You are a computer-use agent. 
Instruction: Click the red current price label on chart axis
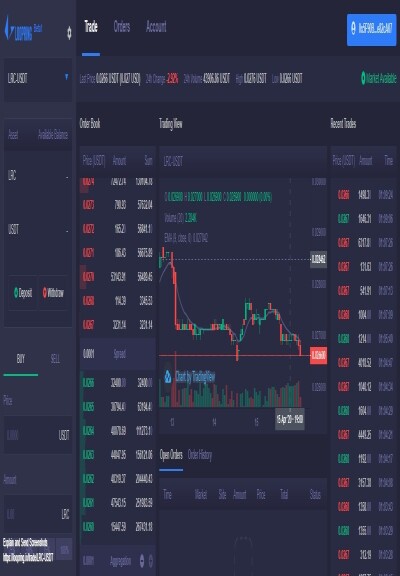click(318, 355)
